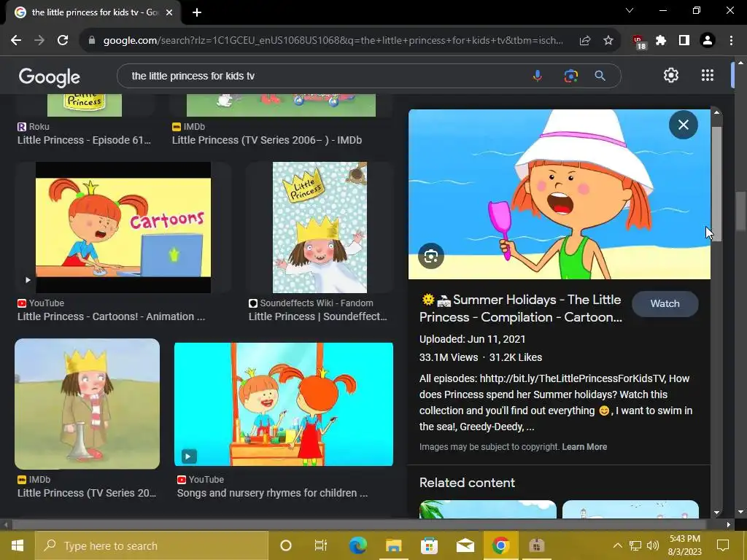The width and height of the screenshot is (747, 560).
Task: Click the Watch button
Action: click(665, 304)
